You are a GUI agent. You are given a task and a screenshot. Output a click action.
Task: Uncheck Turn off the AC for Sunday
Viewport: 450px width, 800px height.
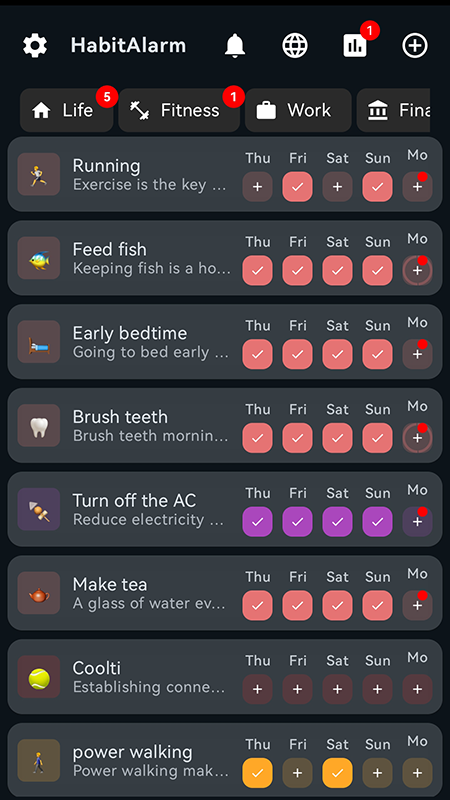[x=378, y=521]
